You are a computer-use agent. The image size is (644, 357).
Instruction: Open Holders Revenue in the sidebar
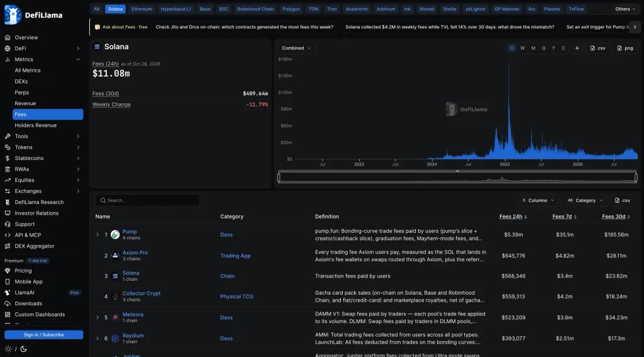click(x=36, y=125)
